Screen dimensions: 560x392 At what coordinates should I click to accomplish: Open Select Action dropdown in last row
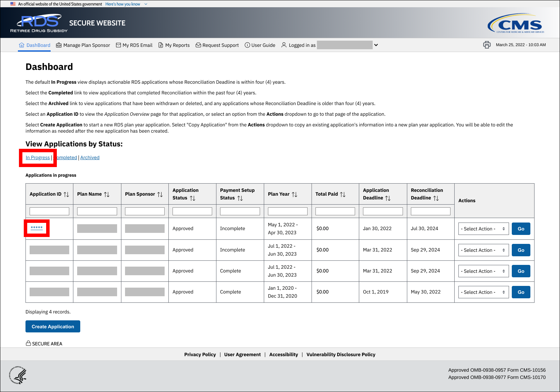pyautogui.click(x=483, y=292)
